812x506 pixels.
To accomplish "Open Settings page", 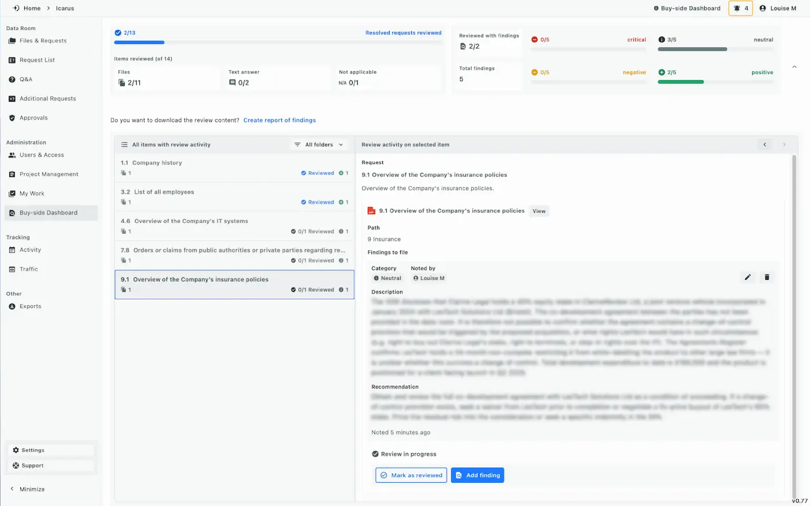I will [51, 450].
